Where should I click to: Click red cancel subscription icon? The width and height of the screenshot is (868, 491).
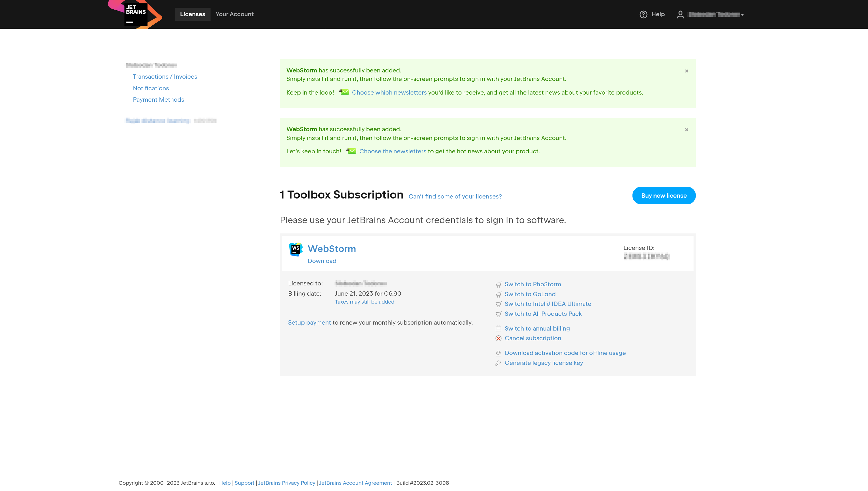[x=498, y=339]
